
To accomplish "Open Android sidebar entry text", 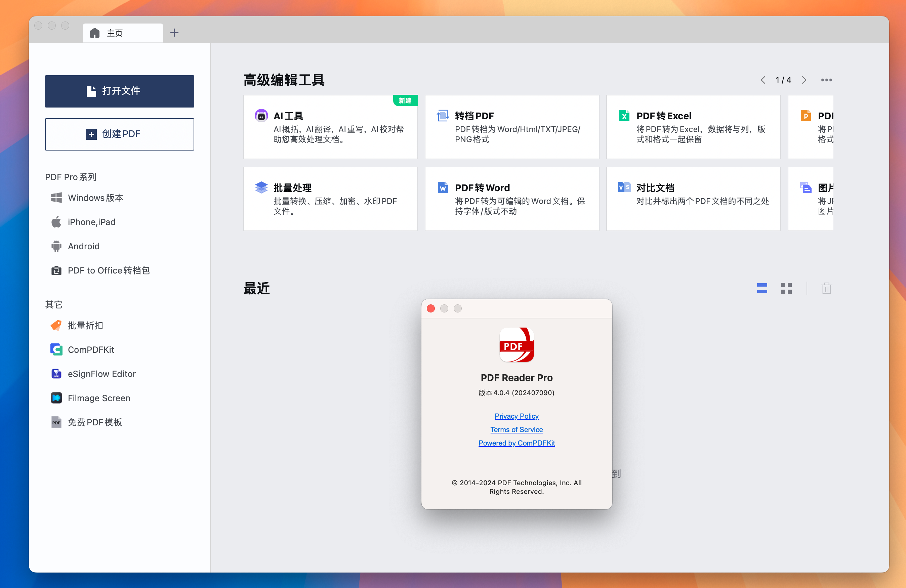I will pyautogui.click(x=84, y=246).
